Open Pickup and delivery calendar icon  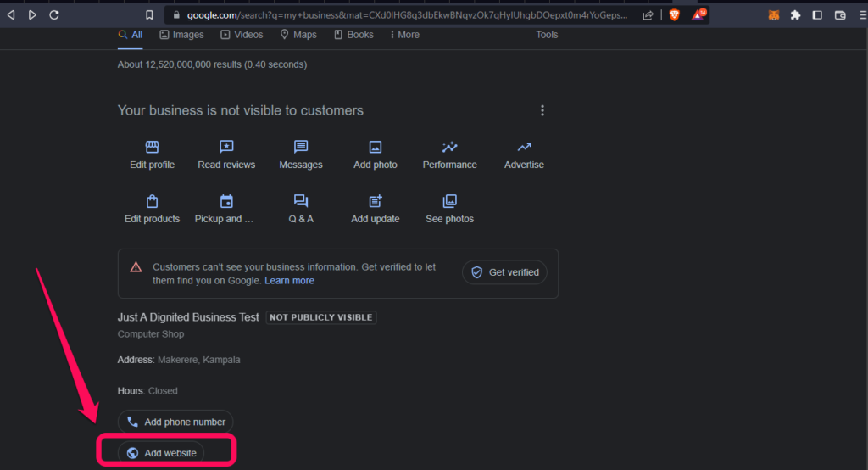pos(226,200)
